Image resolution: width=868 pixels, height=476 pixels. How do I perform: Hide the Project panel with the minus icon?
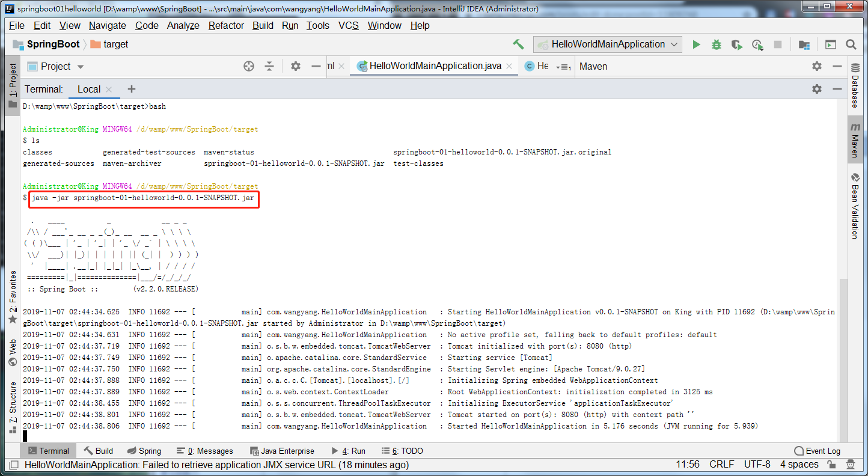click(316, 66)
